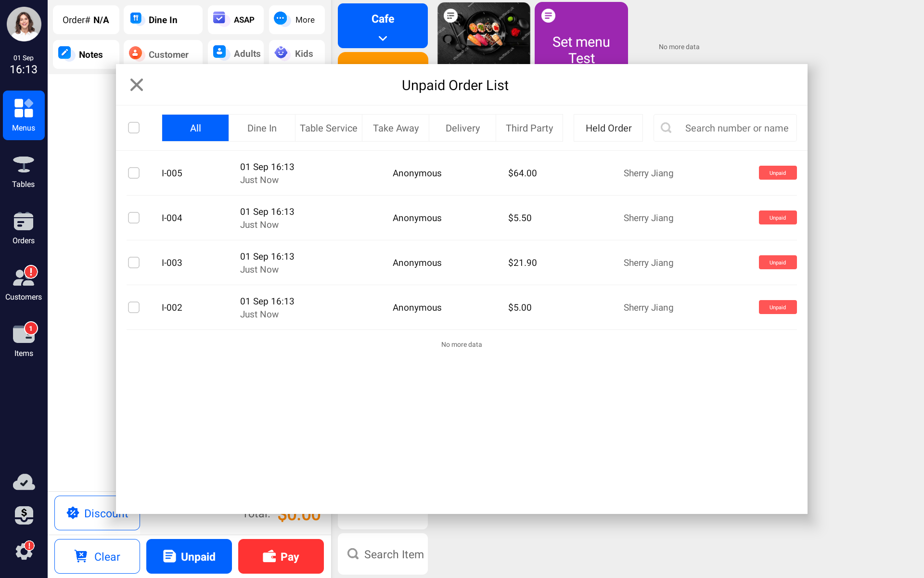Switch to the Take Away tab
This screenshot has height=578, width=924.
coord(396,128)
